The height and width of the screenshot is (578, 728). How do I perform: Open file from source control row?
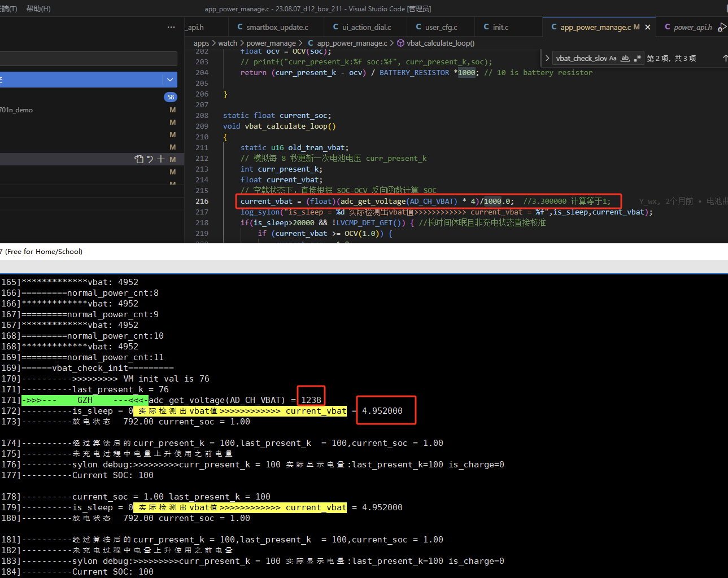pyautogui.click(x=139, y=159)
